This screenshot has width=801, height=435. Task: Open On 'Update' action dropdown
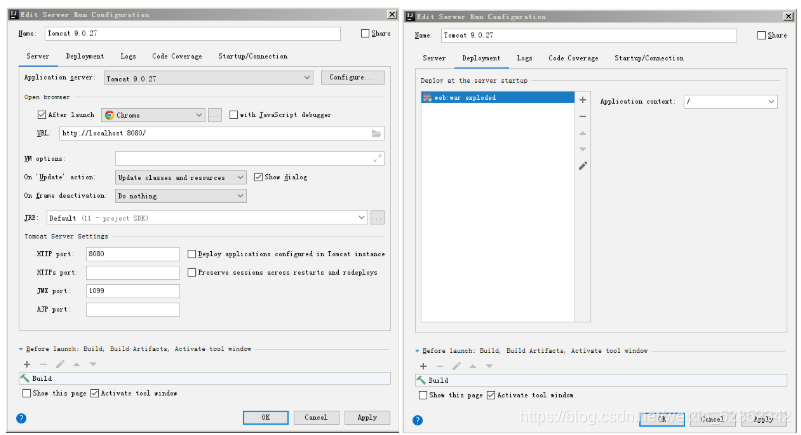point(181,177)
